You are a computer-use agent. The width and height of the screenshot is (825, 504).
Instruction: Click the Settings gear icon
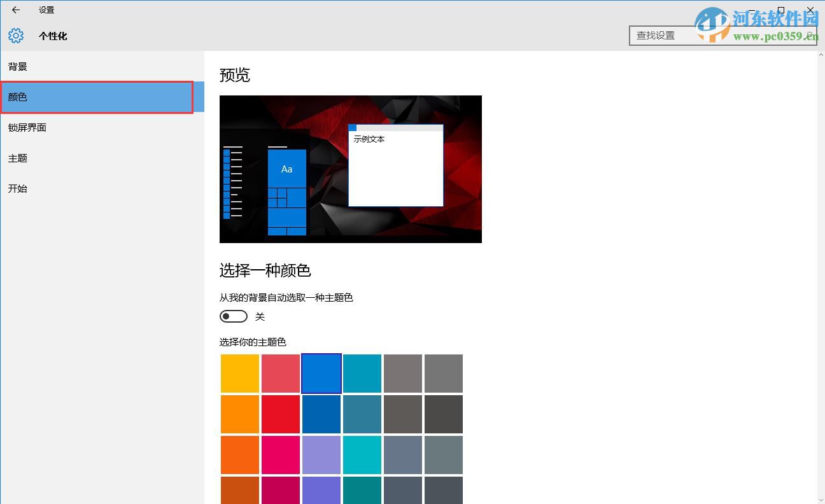coord(16,36)
